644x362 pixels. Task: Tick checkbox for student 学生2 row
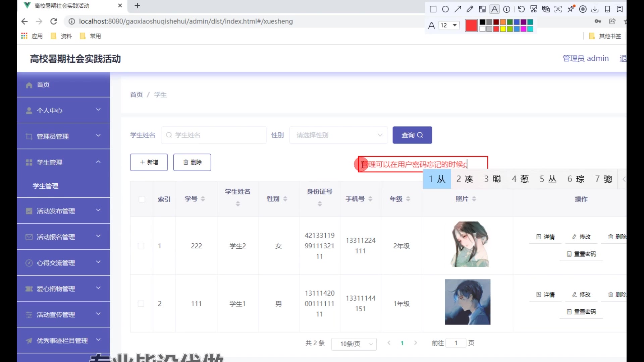point(141,246)
